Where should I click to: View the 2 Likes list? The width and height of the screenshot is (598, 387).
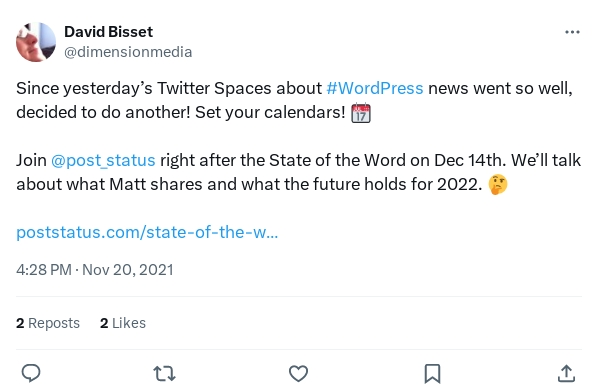[x=123, y=323]
